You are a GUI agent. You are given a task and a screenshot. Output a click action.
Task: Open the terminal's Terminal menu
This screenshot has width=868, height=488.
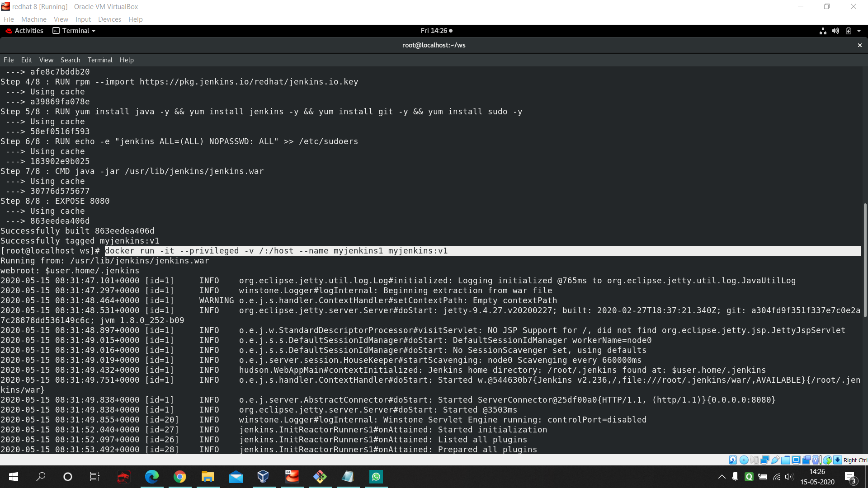[100, 60]
